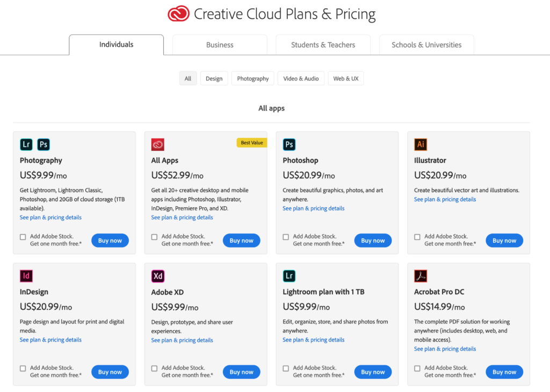Open Lightroom plan & pricing details link
Viewport: 550px width, 392px height.
click(x=314, y=340)
